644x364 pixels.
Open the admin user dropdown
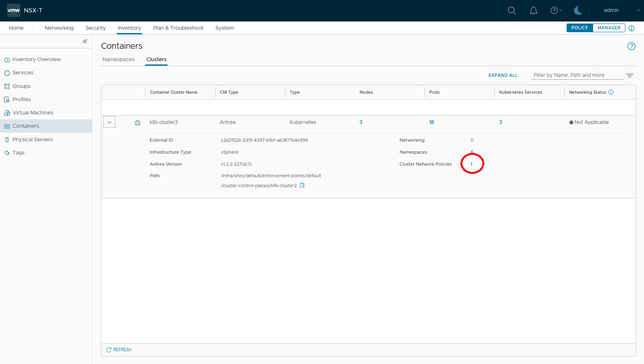621,10
